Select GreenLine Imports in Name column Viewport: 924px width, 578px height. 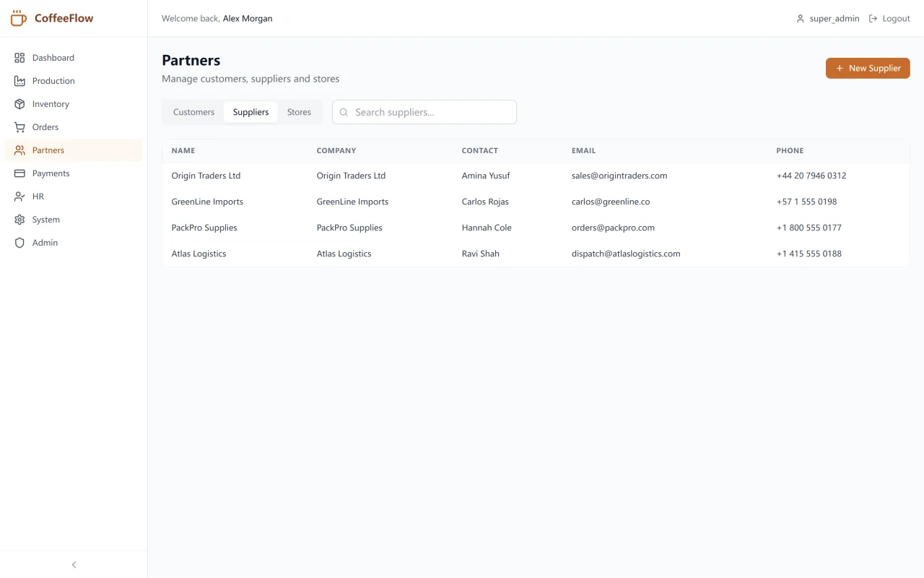(x=207, y=202)
